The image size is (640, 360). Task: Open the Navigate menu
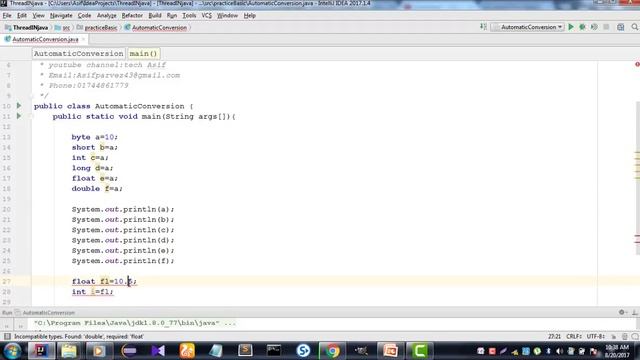(61, 16)
